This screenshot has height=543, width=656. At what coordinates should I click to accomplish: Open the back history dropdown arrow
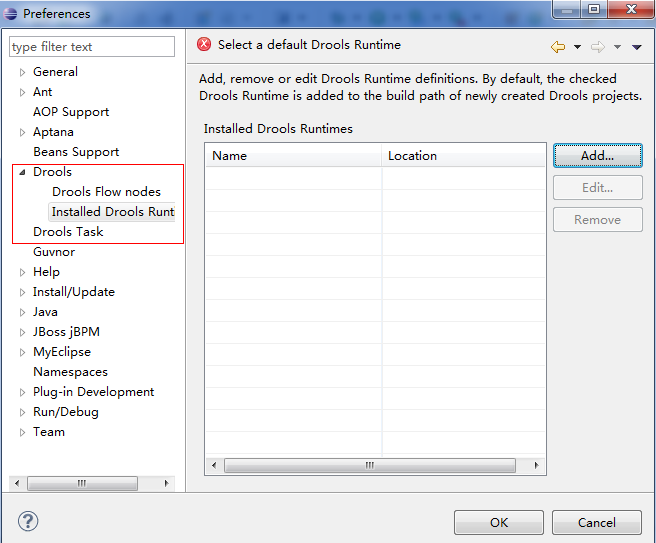[x=577, y=47]
